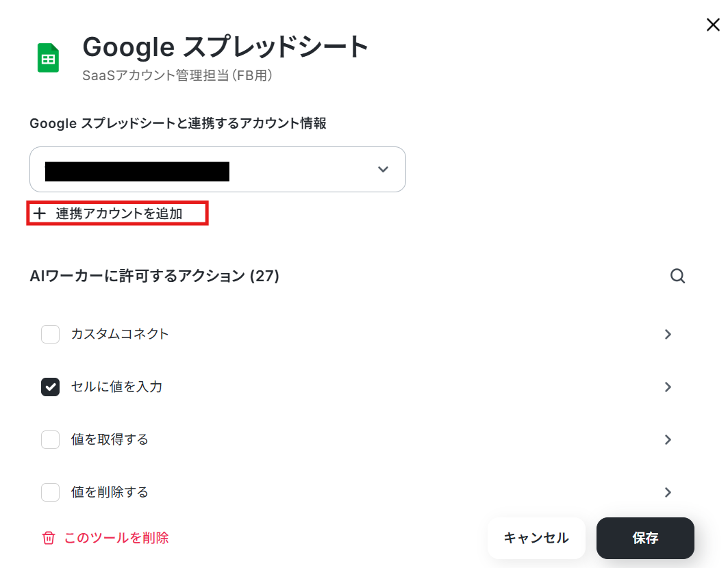Enable the 値を取得する checkbox
Screen dimensions: 728x568
(x=50, y=439)
